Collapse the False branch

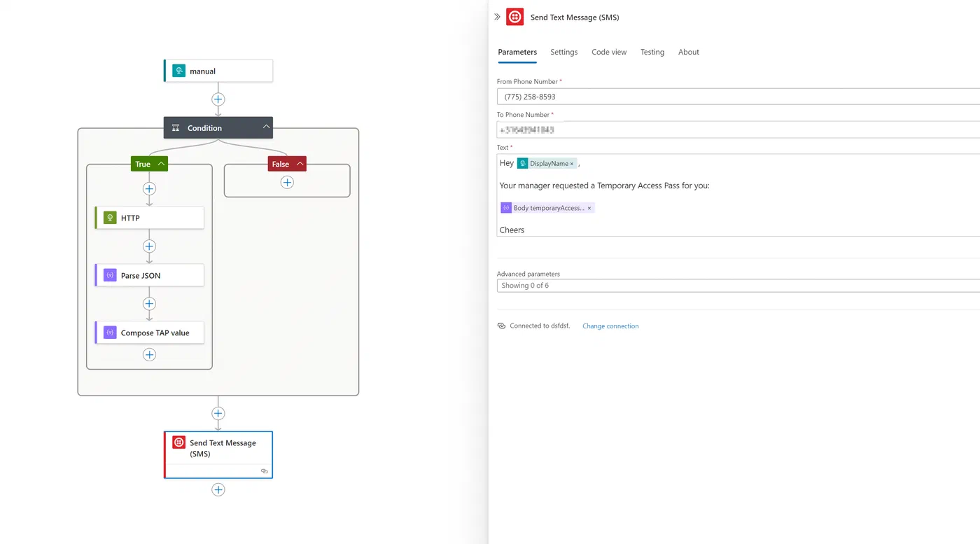click(x=300, y=164)
